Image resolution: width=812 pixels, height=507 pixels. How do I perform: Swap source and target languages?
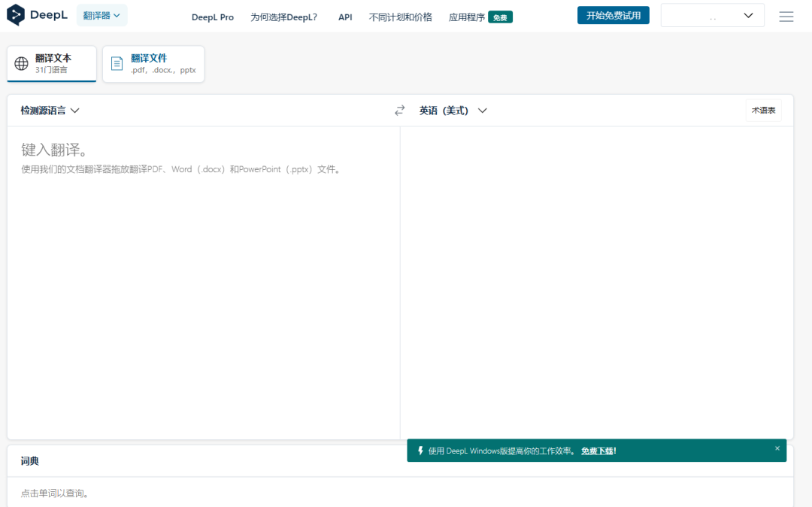[399, 111]
